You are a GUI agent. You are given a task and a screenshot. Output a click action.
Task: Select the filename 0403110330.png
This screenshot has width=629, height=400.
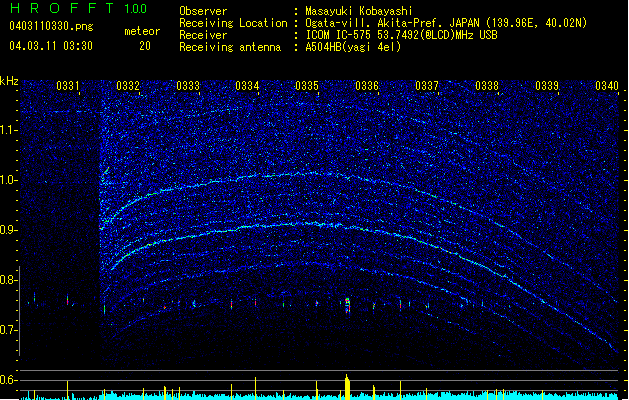(x=51, y=26)
